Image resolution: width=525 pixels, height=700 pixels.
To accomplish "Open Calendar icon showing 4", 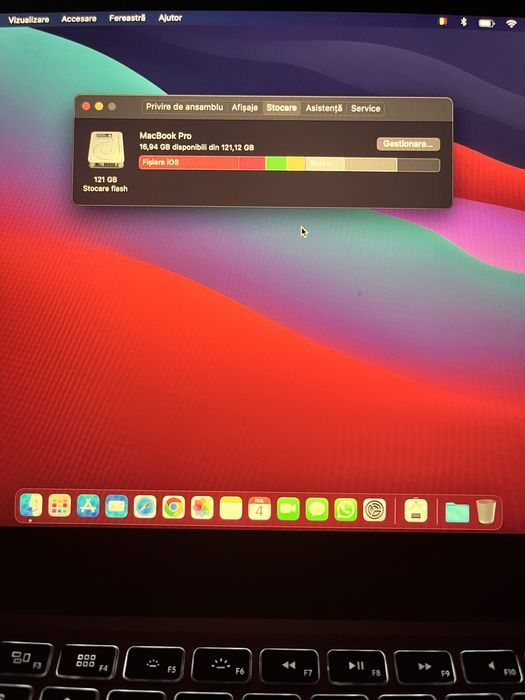I will 259,508.
